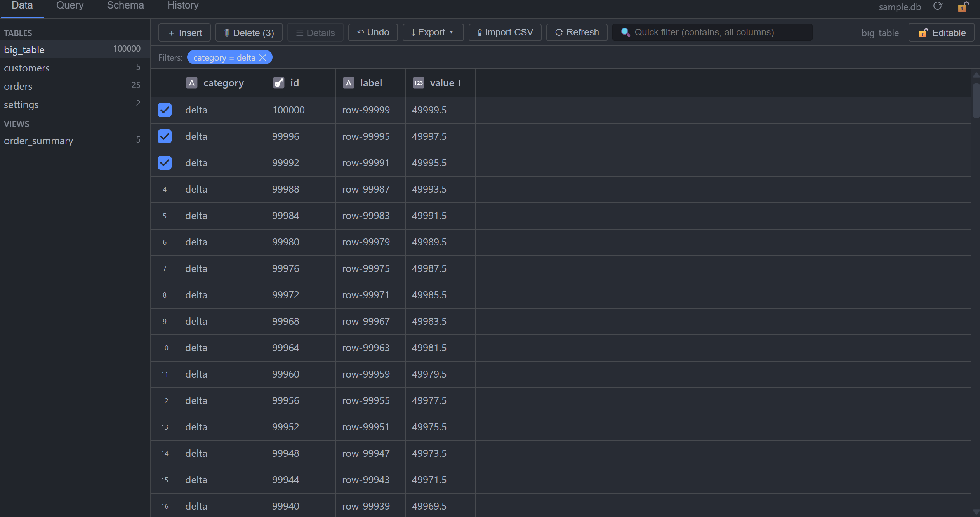Viewport: 980px width, 517px height.
Task: Sort by the id column header
Action: pos(301,83)
